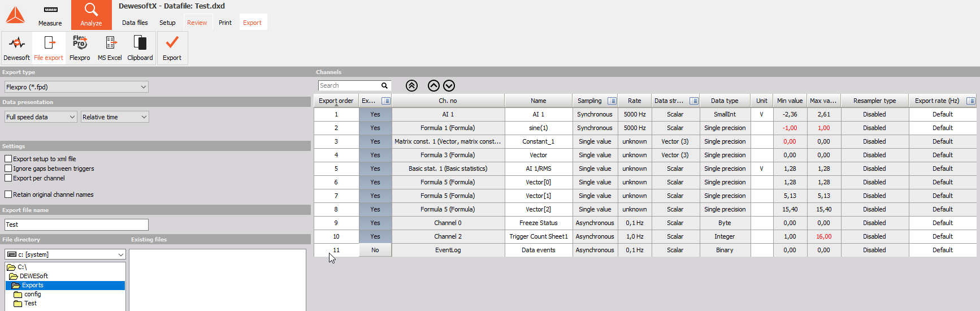Click the Name column header

click(x=539, y=101)
